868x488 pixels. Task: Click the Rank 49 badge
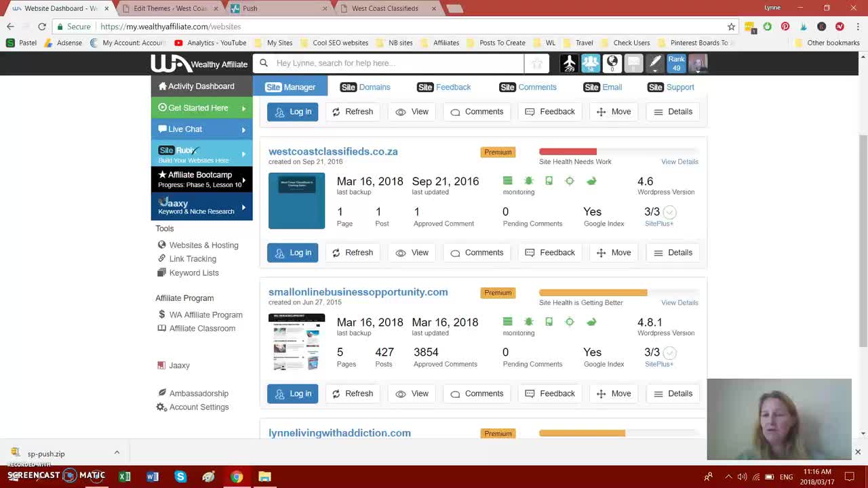(x=676, y=63)
